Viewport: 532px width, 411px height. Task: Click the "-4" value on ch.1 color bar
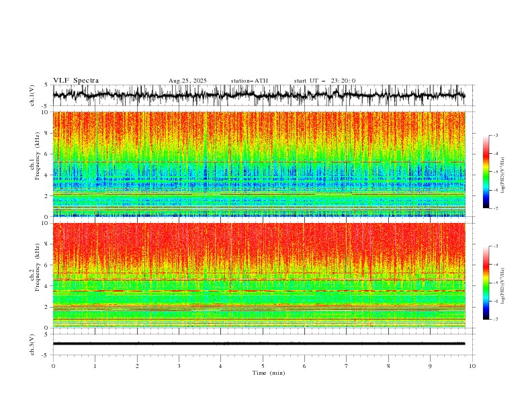pyautogui.click(x=495, y=154)
